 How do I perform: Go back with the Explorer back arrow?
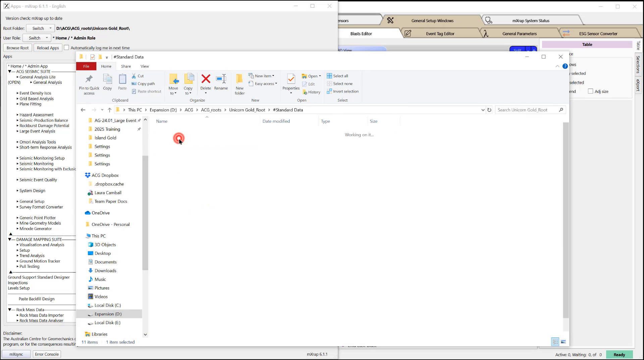pos(83,110)
